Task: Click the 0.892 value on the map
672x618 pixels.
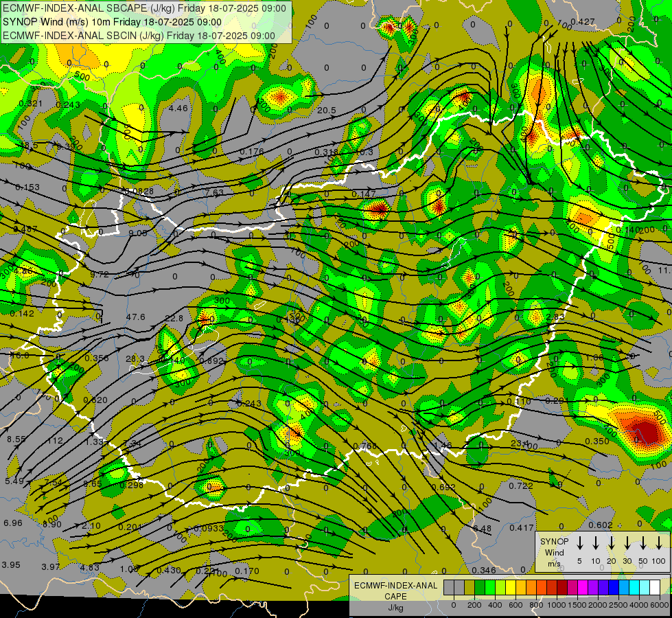Action: click(x=211, y=360)
